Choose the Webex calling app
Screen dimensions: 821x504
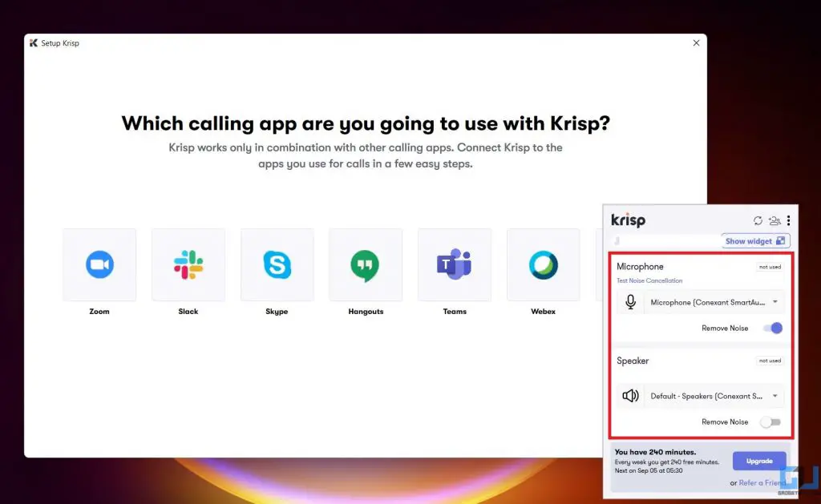click(543, 264)
